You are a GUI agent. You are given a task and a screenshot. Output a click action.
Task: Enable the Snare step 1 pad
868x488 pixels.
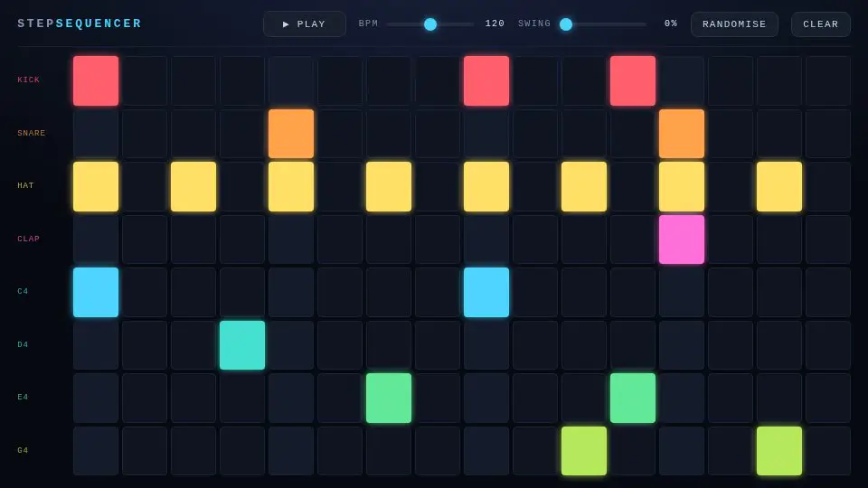(96, 134)
